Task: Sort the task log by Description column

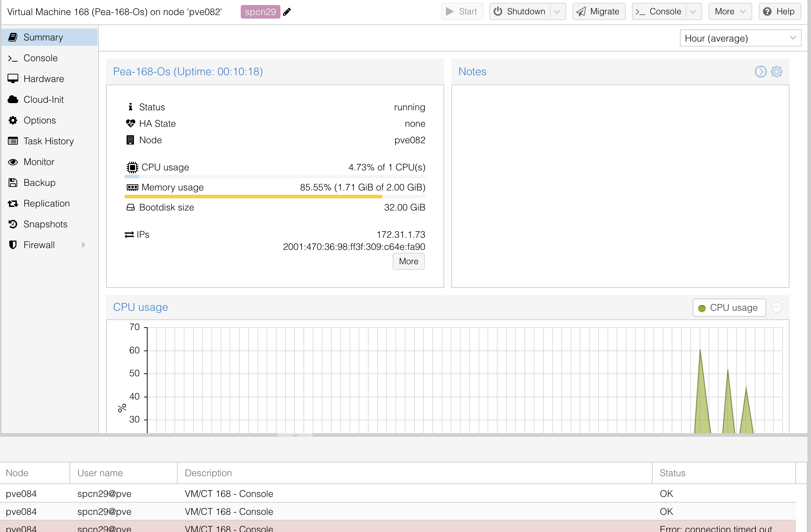Action: [x=415, y=473]
